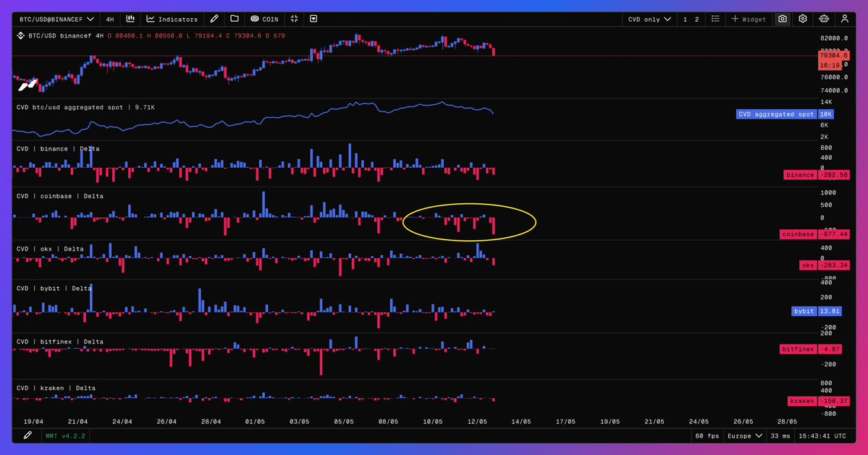Click the 16:19 candle countdown label

[x=830, y=65]
